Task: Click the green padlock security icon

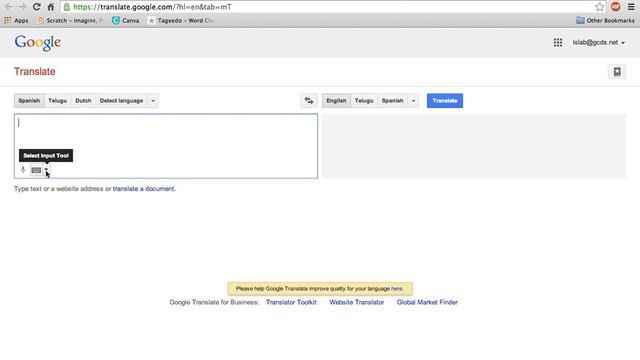Action: coord(67,7)
